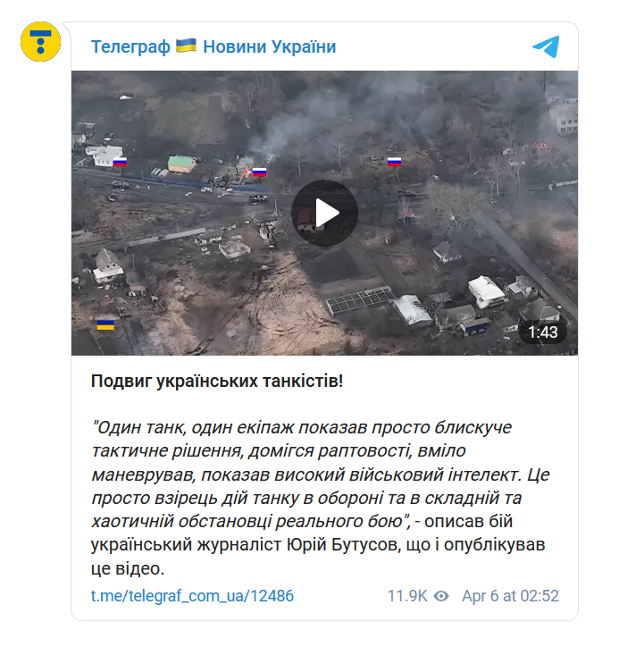Play the embedded drone video
Viewport: 644px width, 655px height.
[x=324, y=213]
